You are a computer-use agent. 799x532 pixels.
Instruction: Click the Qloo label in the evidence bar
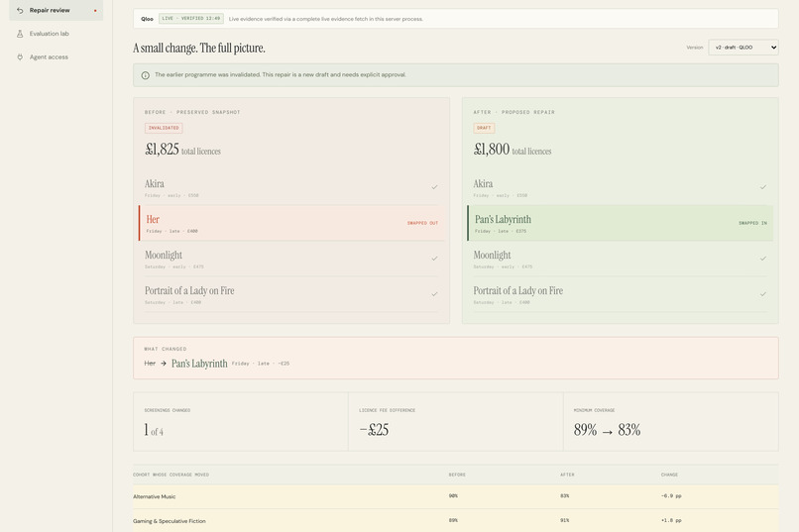147,19
